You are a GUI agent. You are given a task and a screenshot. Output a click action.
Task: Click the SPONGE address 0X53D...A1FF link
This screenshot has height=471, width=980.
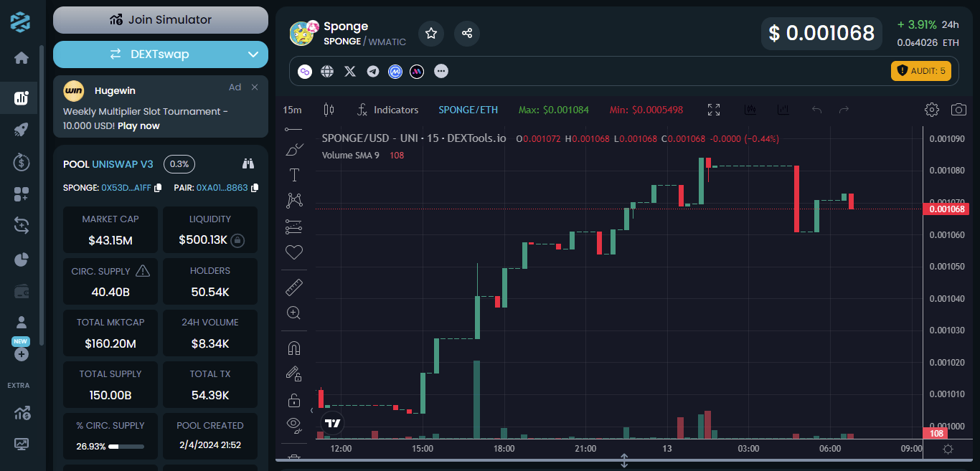click(126, 188)
